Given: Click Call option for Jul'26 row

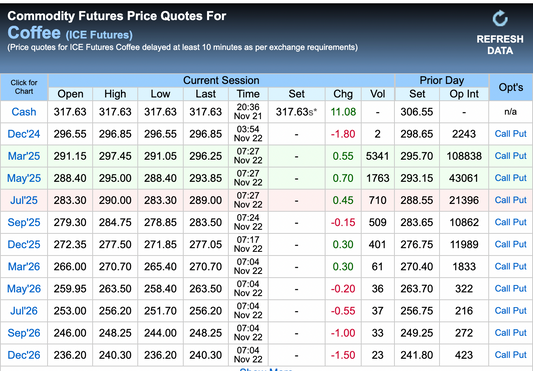Looking at the screenshot, I should point(502,311).
